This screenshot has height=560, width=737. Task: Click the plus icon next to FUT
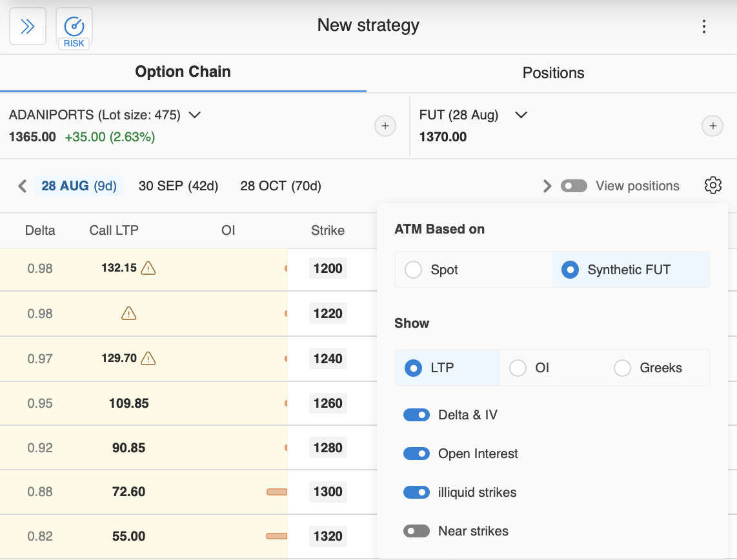(712, 126)
